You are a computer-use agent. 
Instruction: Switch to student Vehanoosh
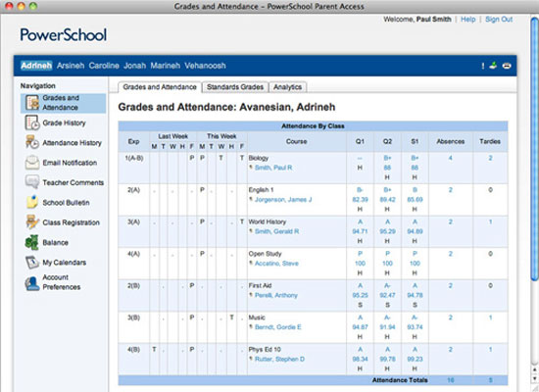coord(205,66)
